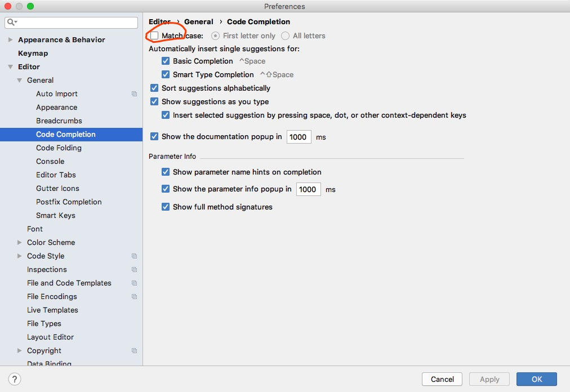
Task: Toggle Show full method signatures
Action: point(166,207)
